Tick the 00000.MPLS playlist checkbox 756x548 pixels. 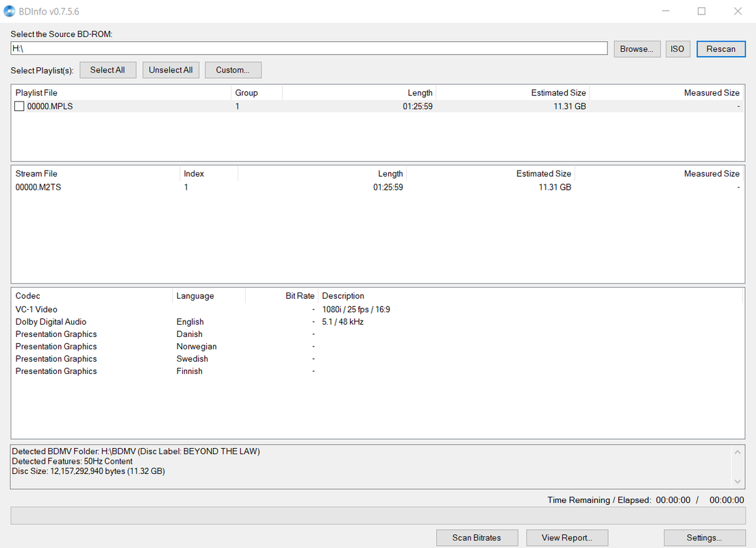[19, 106]
